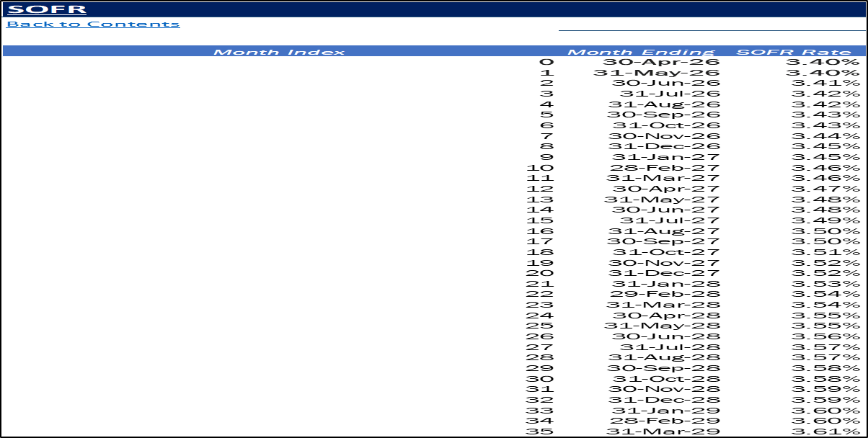This screenshot has width=868, height=438.
Task: Select date cell 30-Sep-27
Action: tap(663, 241)
